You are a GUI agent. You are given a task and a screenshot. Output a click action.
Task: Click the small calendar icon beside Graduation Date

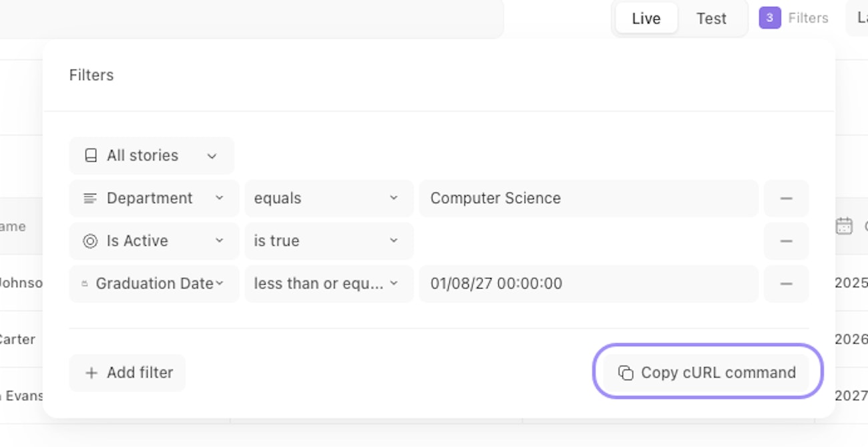point(85,284)
